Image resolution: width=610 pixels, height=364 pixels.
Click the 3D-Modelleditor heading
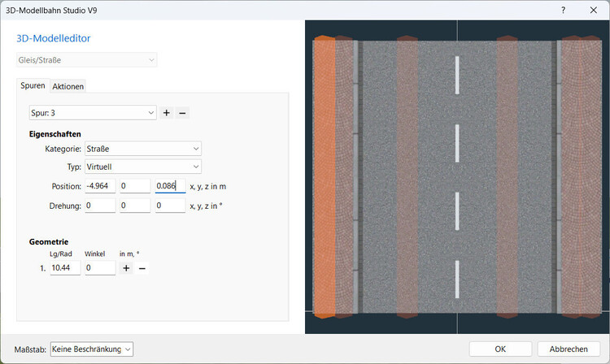point(54,38)
